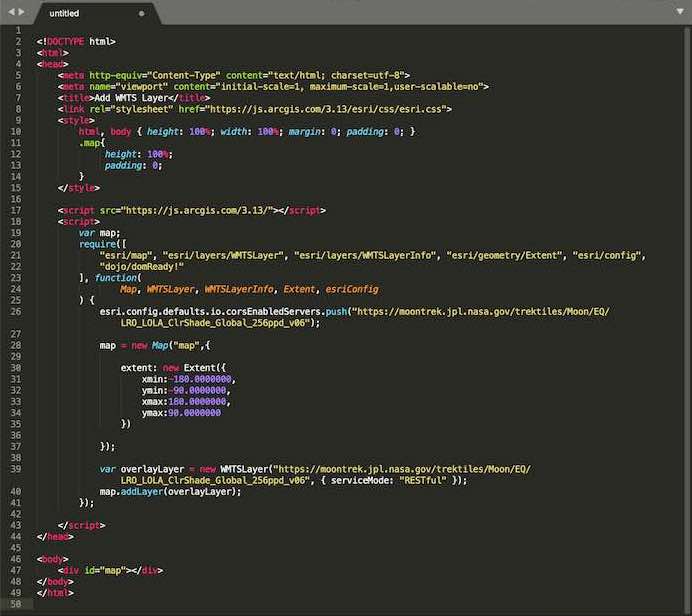Image resolution: width=692 pixels, height=616 pixels.
Task: Click the 'var overlayLayer' declaration
Action: click(142, 469)
